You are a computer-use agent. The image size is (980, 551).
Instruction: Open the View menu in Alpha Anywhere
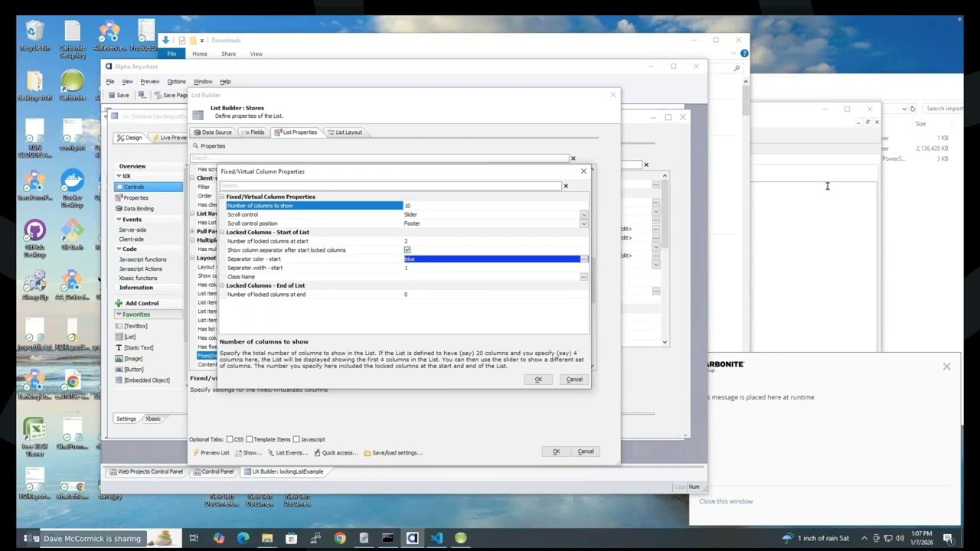[127, 81]
